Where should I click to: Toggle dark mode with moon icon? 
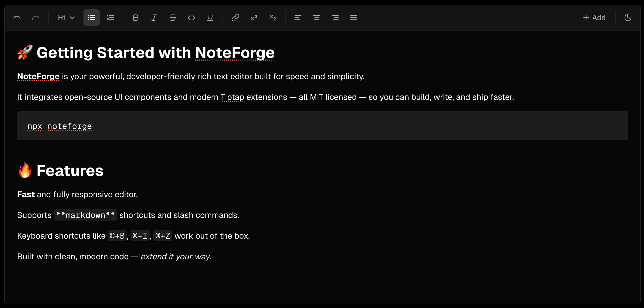[628, 18]
